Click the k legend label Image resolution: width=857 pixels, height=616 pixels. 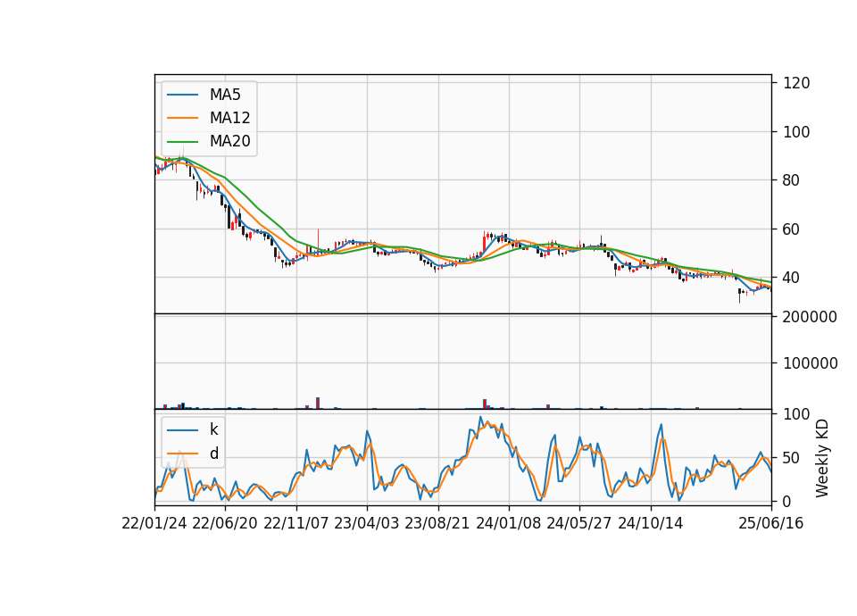pyautogui.click(x=213, y=429)
